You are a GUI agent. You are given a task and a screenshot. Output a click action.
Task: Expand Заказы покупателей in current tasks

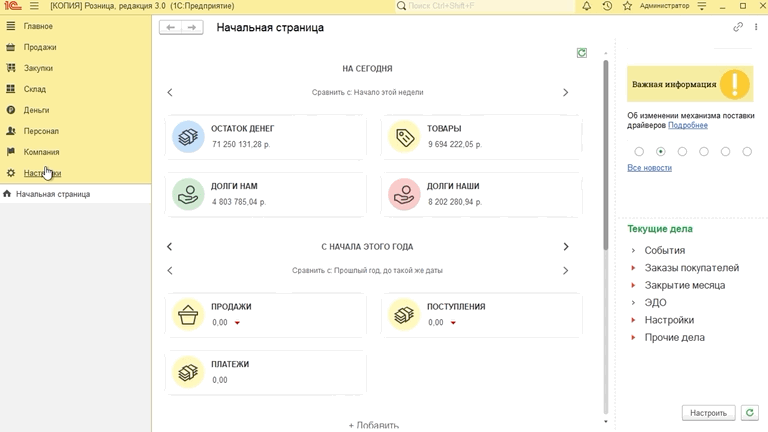pos(633,268)
